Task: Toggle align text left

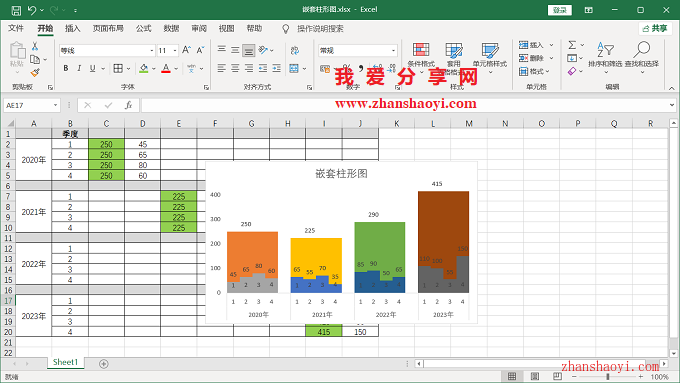Action: (222, 68)
